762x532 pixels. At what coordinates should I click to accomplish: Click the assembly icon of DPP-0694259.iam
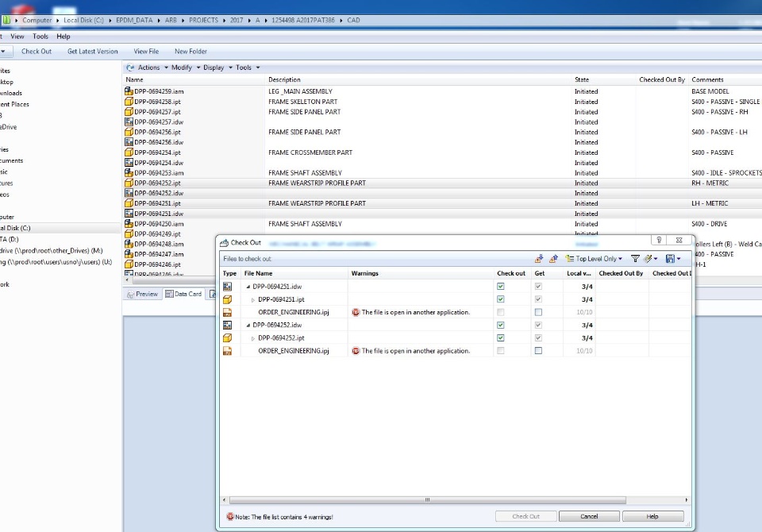click(x=129, y=91)
